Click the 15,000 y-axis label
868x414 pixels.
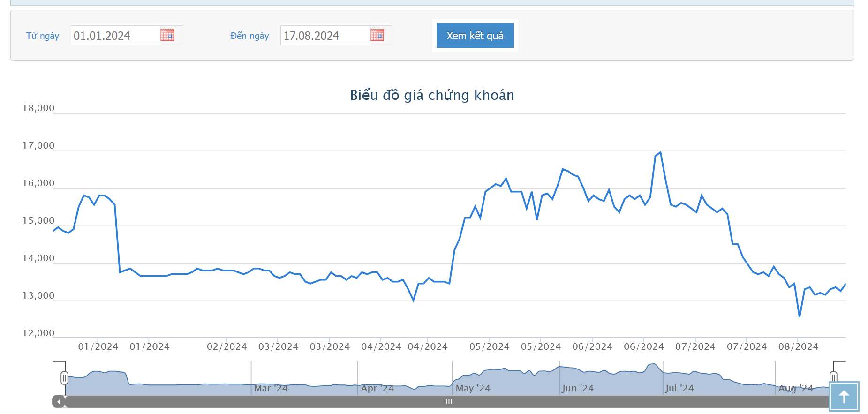pyautogui.click(x=39, y=221)
